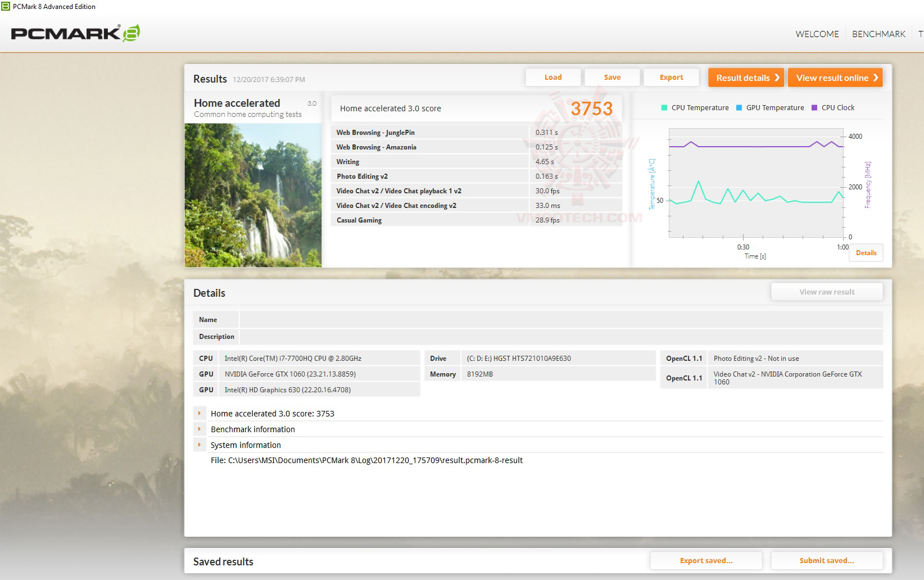Select the Writing test row
The width and height of the screenshot is (924, 580).
477,162
